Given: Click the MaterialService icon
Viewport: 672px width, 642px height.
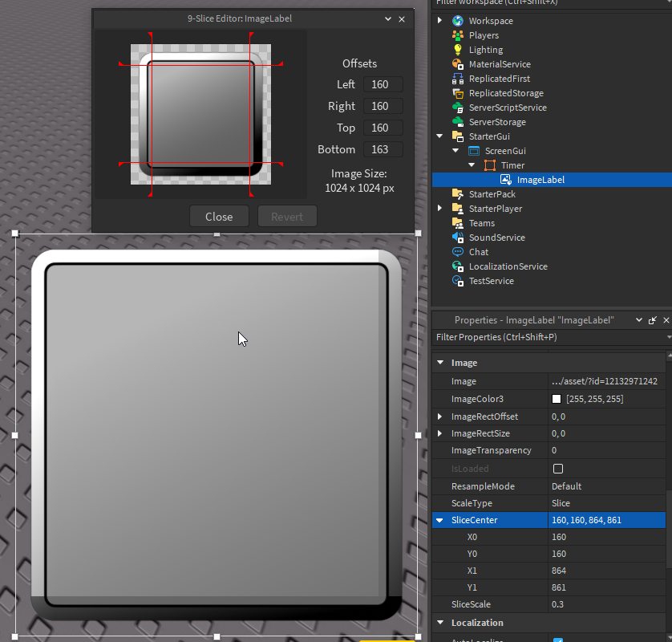Looking at the screenshot, I should [458, 64].
